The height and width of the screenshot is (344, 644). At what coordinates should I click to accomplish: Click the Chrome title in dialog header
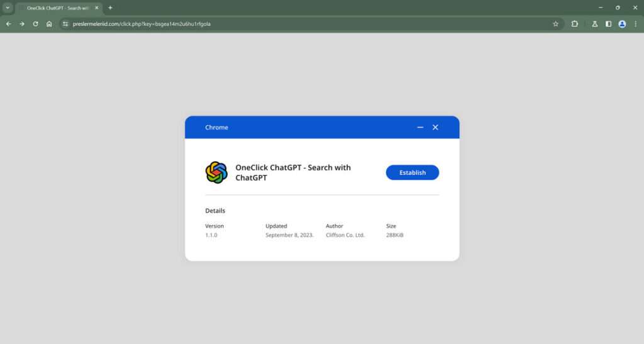click(216, 127)
